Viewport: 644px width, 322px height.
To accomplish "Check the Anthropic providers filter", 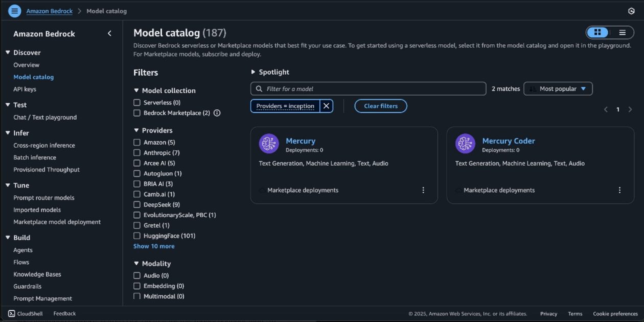I will tap(136, 152).
